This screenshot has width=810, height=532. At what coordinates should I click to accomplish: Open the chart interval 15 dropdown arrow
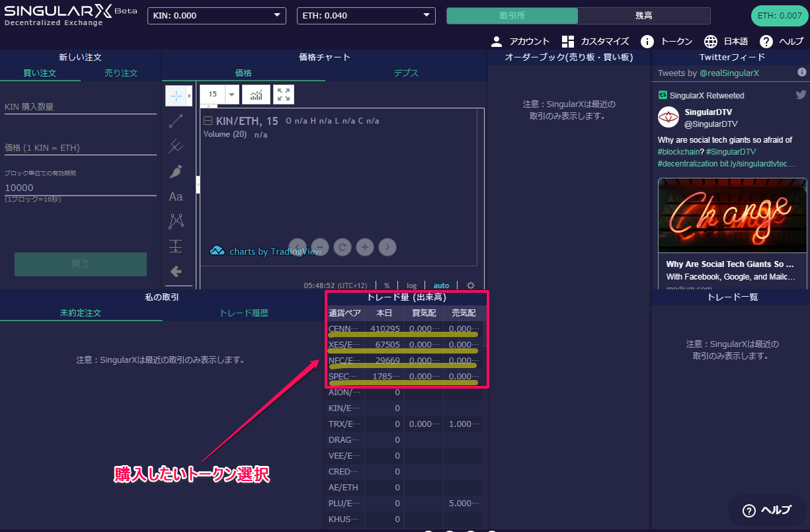pyautogui.click(x=231, y=95)
